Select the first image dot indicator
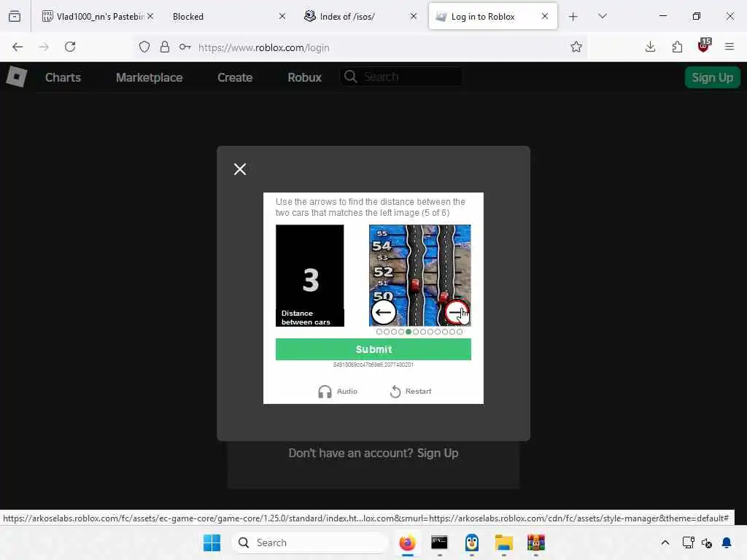Screen dimensions: 747x560 [x=379, y=332]
